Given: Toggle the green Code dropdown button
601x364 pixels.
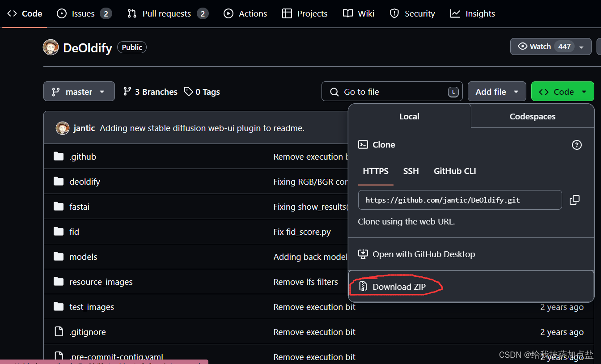Looking at the screenshot, I should (x=563, y=92).
